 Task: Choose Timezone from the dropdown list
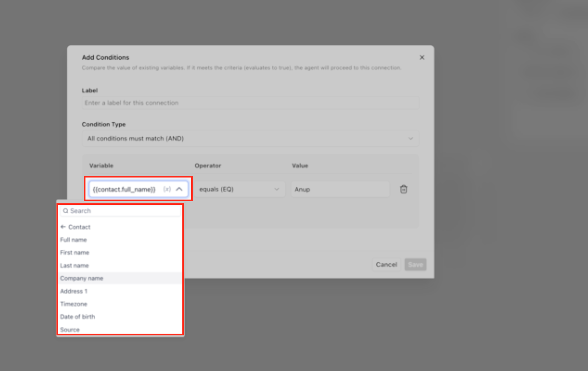coord(74,304)
